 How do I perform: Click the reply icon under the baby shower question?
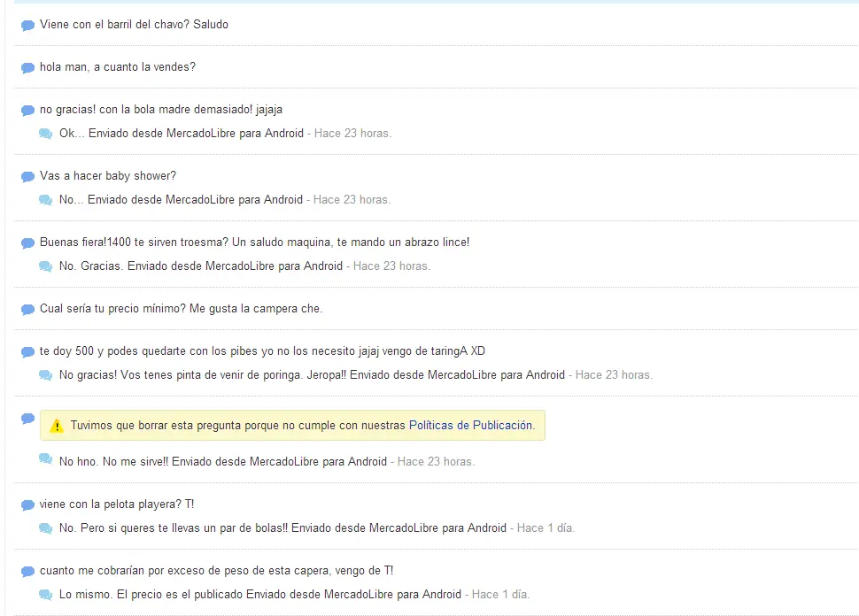[x=45, y=200]
